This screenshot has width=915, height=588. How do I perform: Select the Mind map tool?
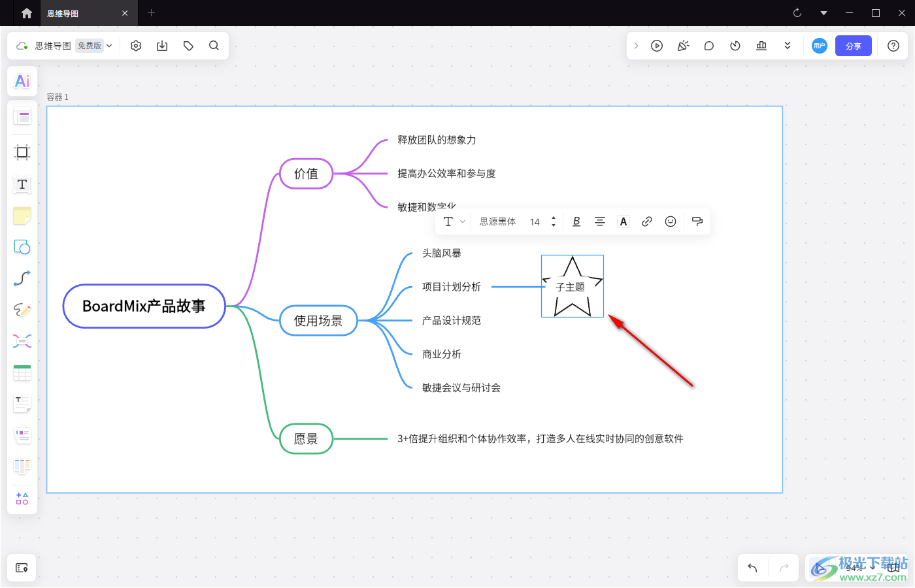(x=22, y=341)
